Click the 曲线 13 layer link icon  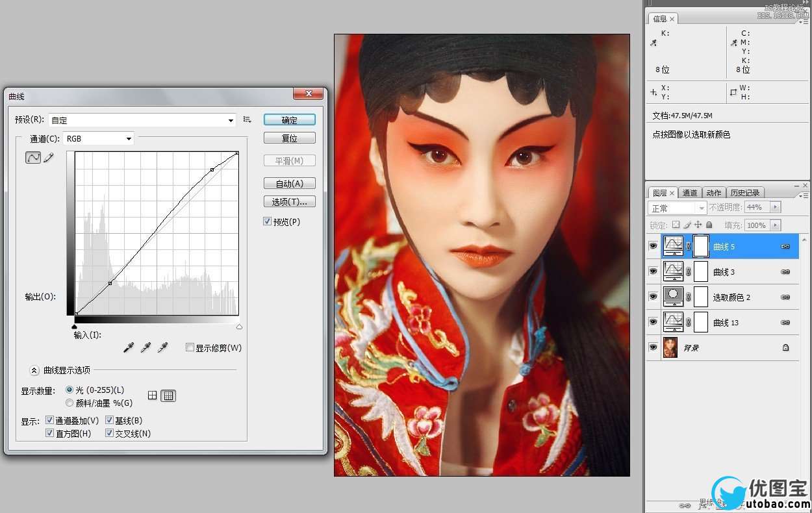(x=785, y=323)
